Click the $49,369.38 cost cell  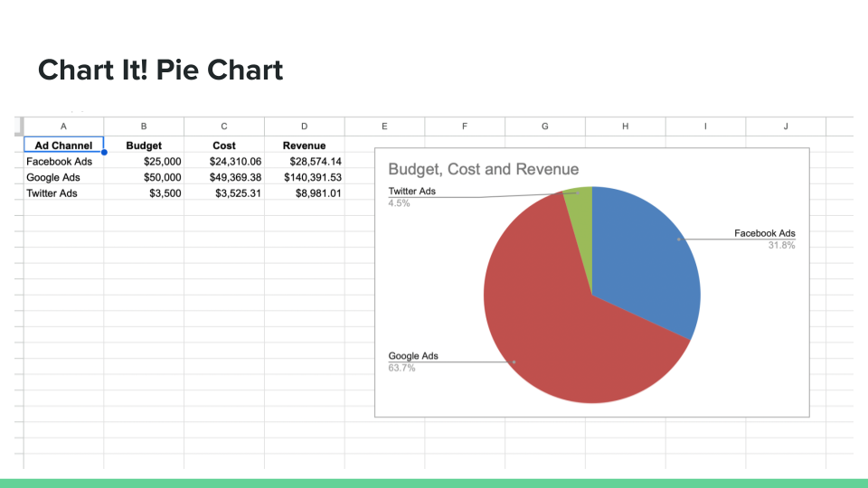[224, 177]
